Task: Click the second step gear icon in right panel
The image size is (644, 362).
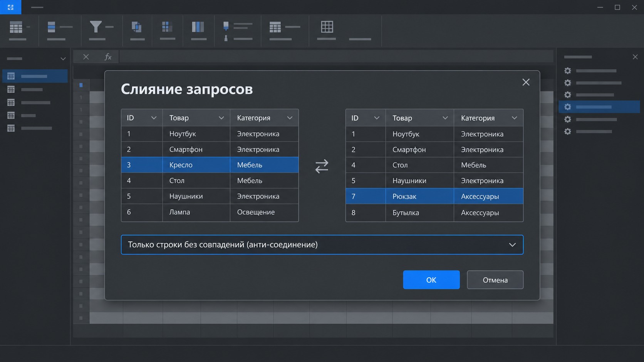Action: (x=568, y=83)
